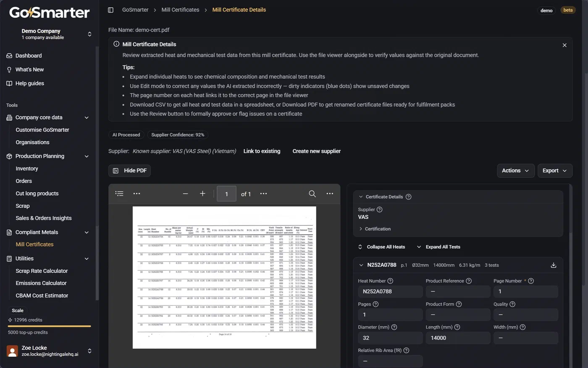Image resolution: width=588 pixels, height=368 pixels.
Task: Click the Heat Number field N252A0788
Action: point(390,291)
